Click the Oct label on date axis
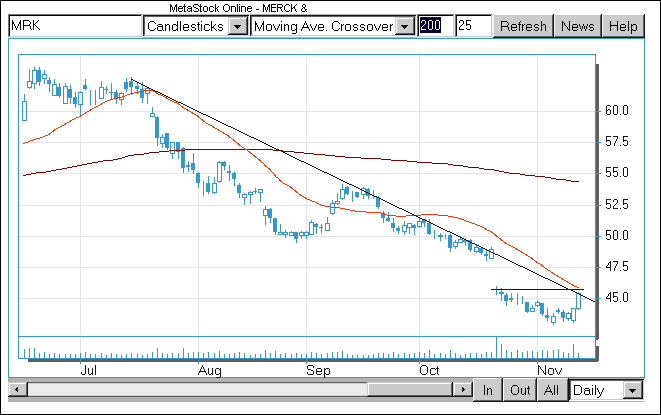 (x=429, y=370)
